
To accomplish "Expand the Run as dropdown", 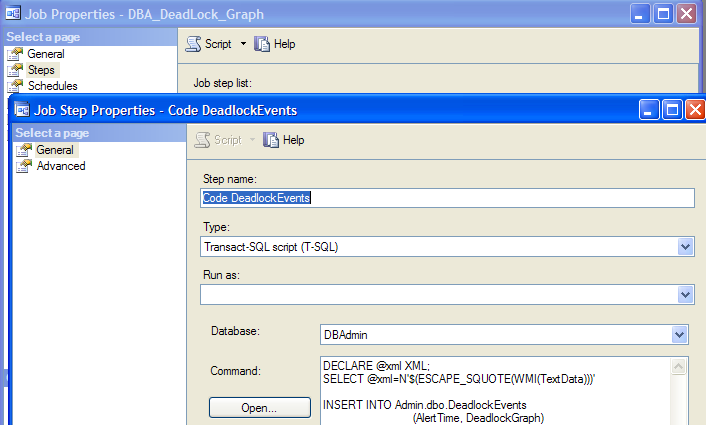I will [685, 294].
